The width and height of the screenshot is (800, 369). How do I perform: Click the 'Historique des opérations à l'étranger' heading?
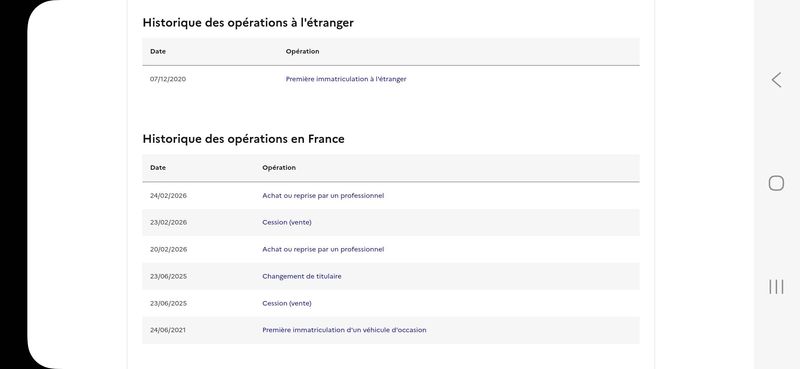point(248,22)
